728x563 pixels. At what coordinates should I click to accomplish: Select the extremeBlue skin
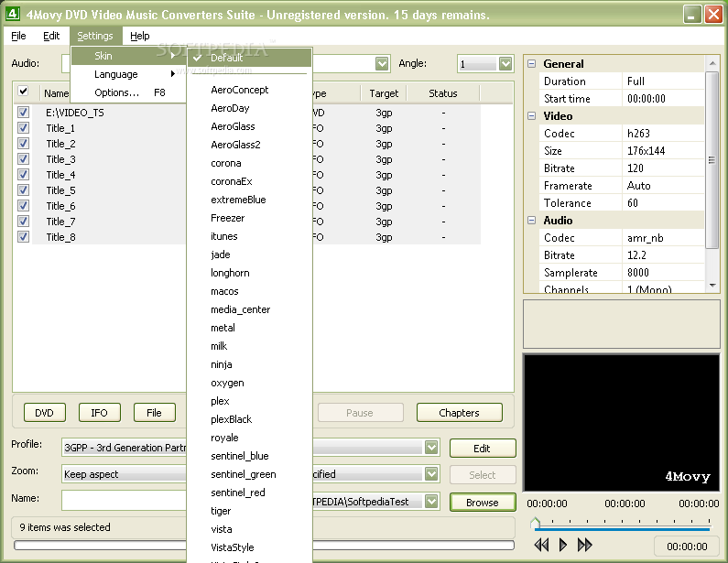pos(238,200)
